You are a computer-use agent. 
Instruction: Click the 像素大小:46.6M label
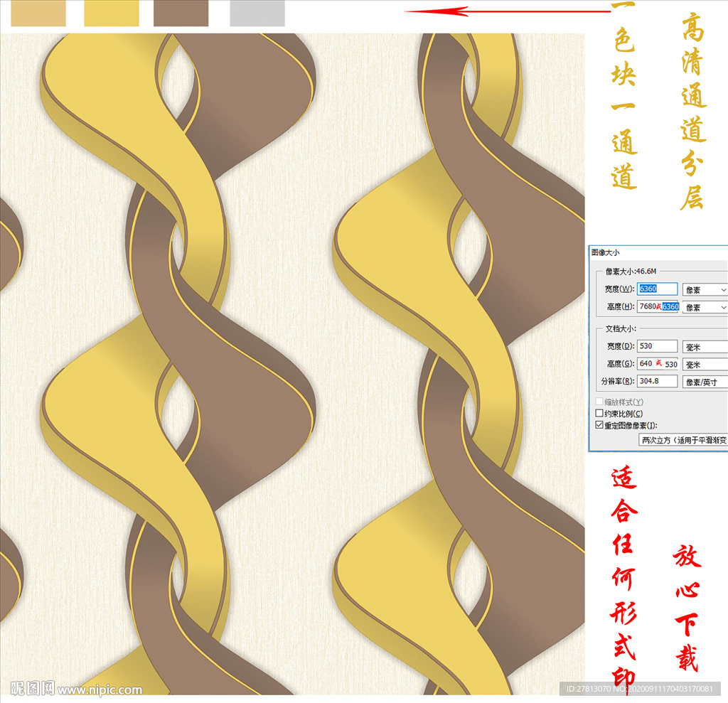point(631,271)
